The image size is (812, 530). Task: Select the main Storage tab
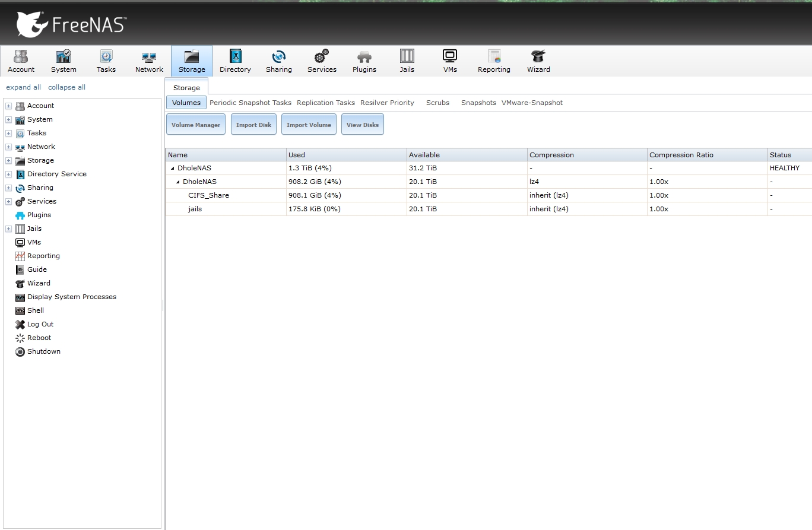186,88
